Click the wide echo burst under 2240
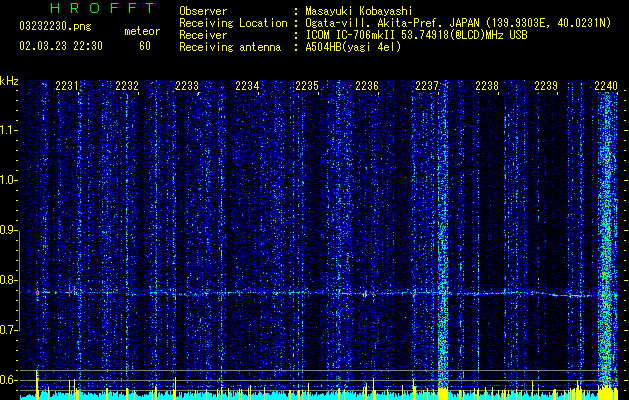The image size is (629, 400). tap(607, 245)
